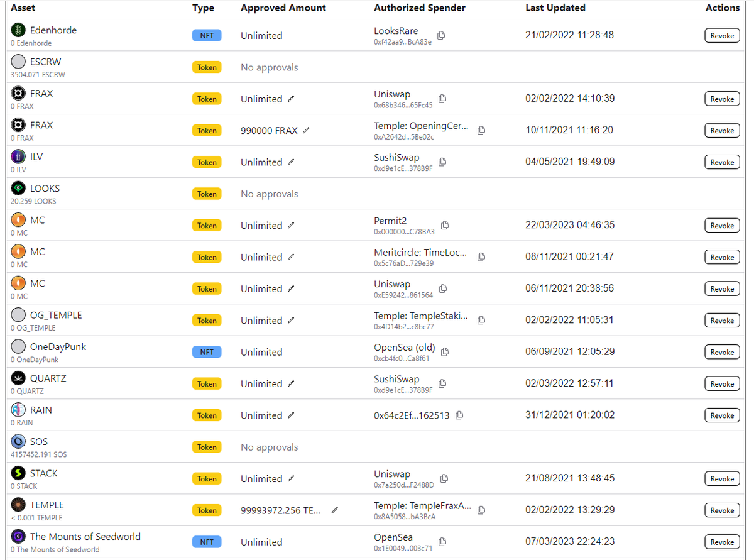Edit the 99993972.256 TEMPLE allowance

coord(335,510)
